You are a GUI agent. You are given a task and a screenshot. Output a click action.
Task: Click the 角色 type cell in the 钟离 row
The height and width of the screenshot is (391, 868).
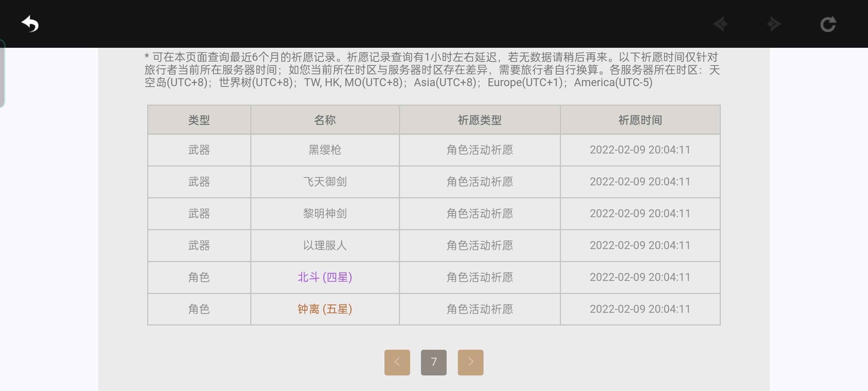199,309
